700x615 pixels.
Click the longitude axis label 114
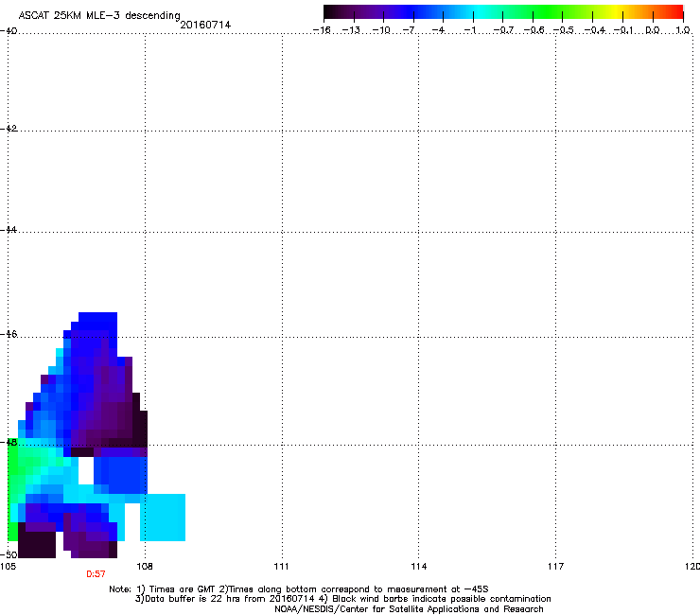419,567
